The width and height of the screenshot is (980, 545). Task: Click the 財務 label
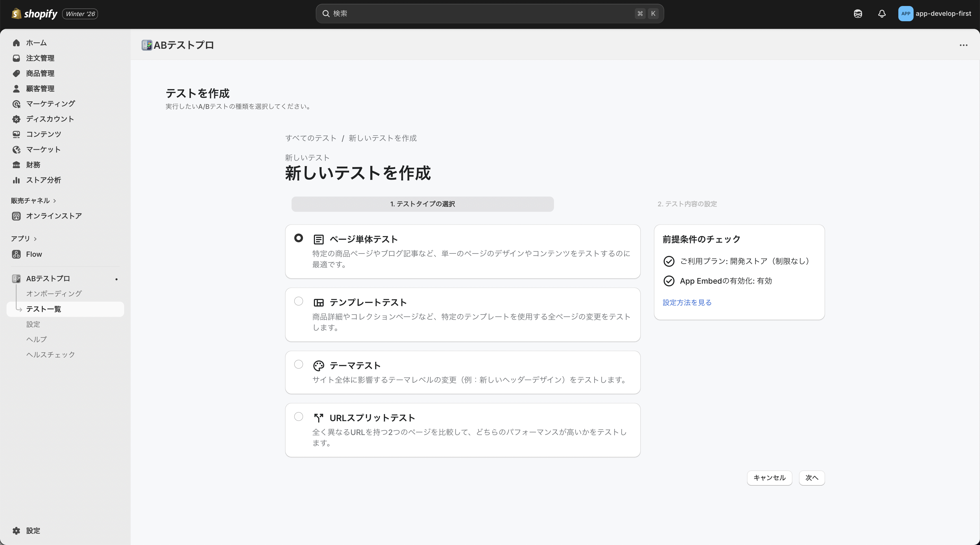(x=33, y=165)
